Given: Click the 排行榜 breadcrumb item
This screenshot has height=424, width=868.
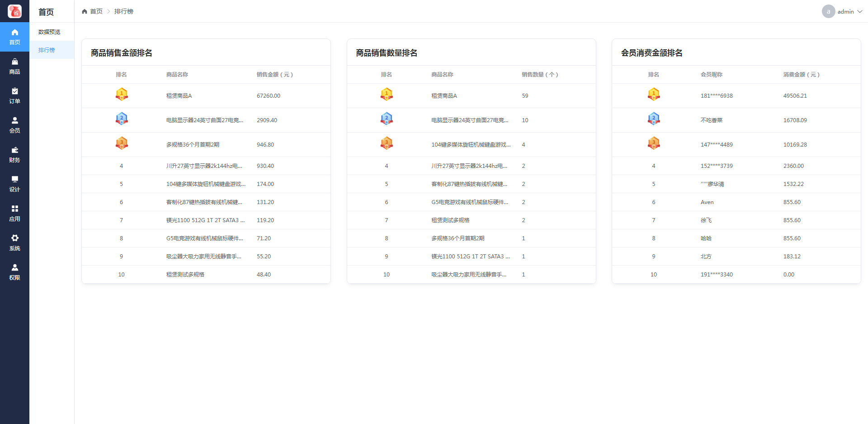Looking at the screenshot, I should click(x=123, y=11).
